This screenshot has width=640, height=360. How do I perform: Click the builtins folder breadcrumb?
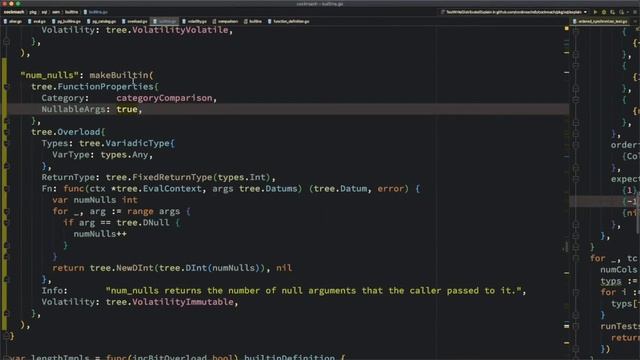point(71,12)
